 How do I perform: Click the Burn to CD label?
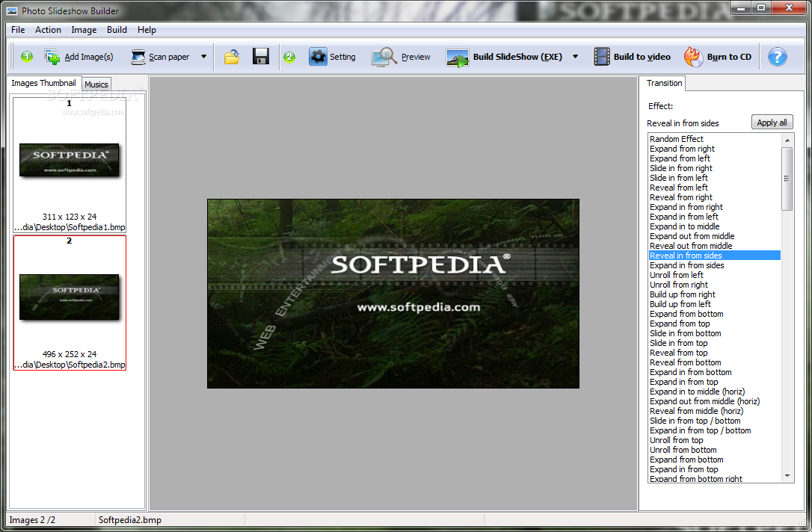(729, 57)
